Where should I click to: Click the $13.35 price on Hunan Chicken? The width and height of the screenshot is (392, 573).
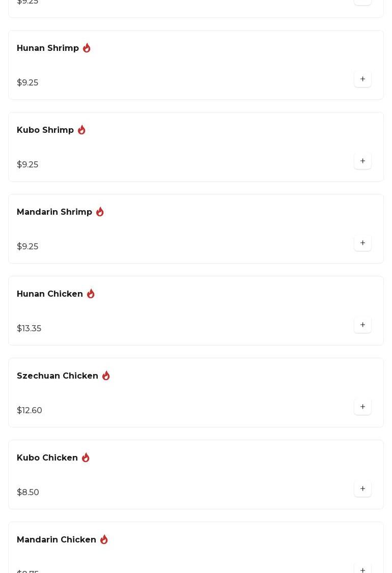(x=29, y=329)
